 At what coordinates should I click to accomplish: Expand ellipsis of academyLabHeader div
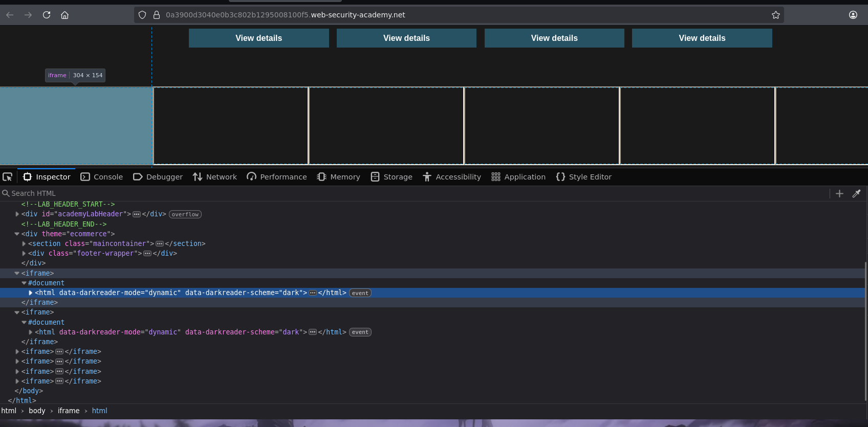tap(137, 214)
